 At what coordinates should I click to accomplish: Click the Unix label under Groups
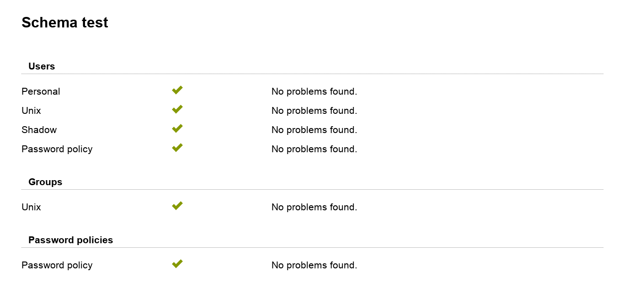(31, 207)
